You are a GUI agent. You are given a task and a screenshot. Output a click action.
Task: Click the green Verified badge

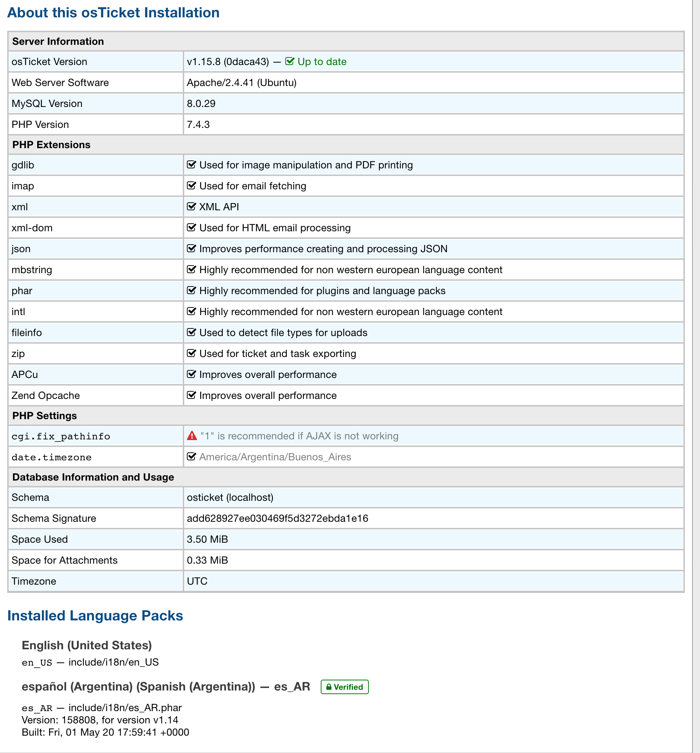coord(345,687)
